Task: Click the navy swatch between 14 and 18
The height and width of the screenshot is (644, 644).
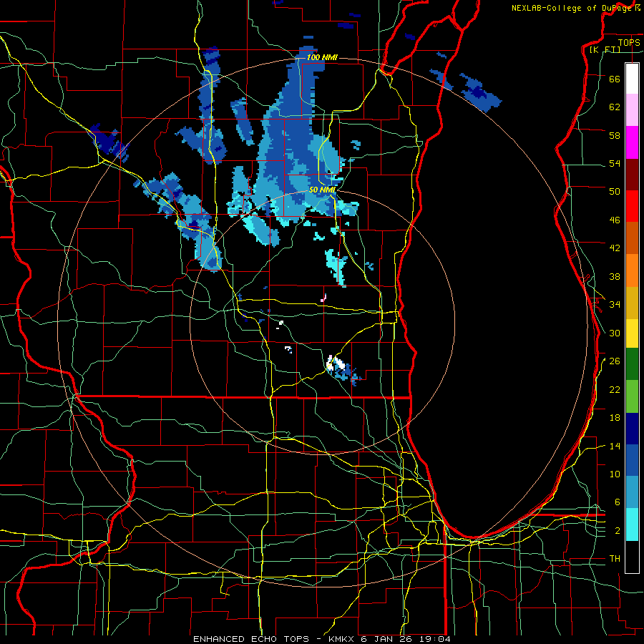Action: coord(632,429)
